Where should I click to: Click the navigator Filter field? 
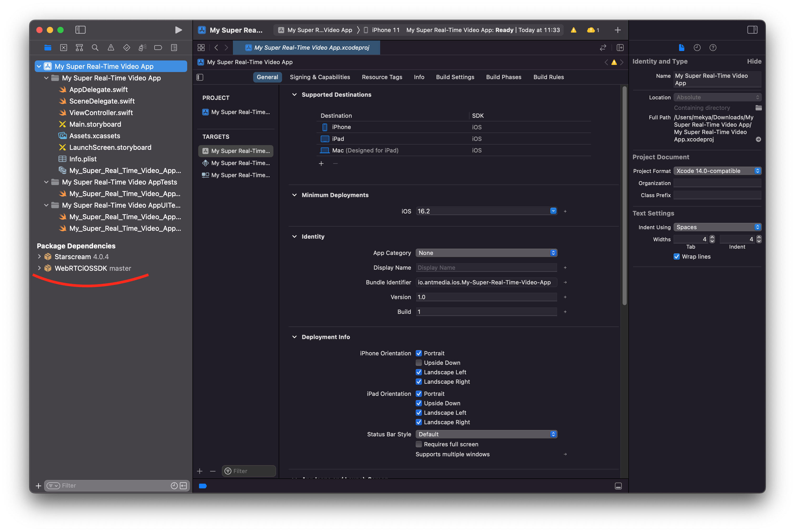coord(117,485)
